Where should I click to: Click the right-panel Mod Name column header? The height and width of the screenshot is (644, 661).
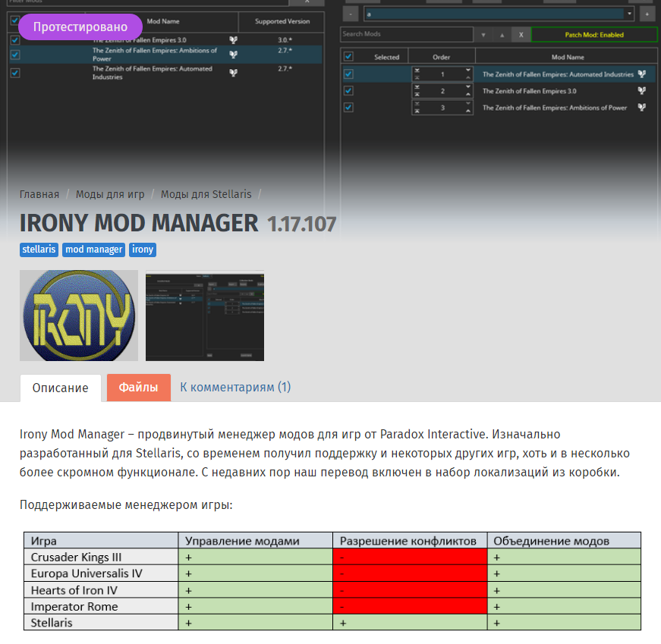pyautogui.click(x=568, y=57)
